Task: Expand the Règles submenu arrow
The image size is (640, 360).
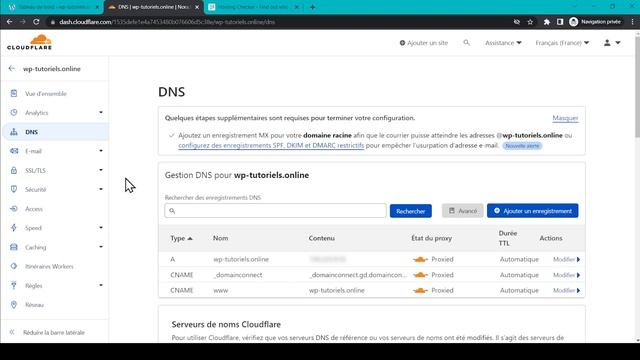Action: 101,285
